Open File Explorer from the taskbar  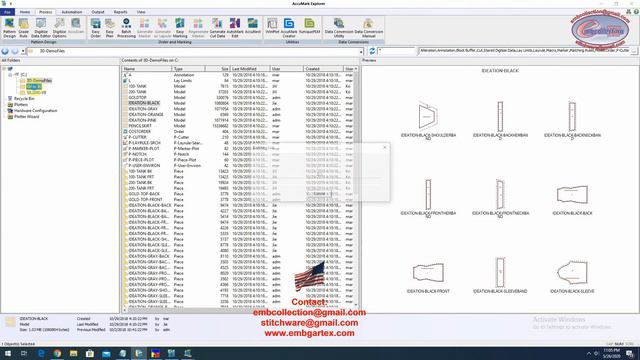coord(73,353)
